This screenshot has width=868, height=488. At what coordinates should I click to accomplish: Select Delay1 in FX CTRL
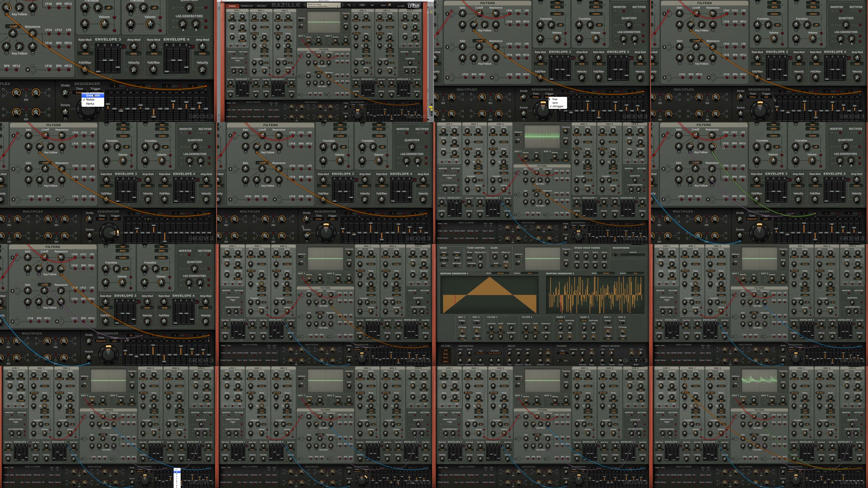coord(446,354)
